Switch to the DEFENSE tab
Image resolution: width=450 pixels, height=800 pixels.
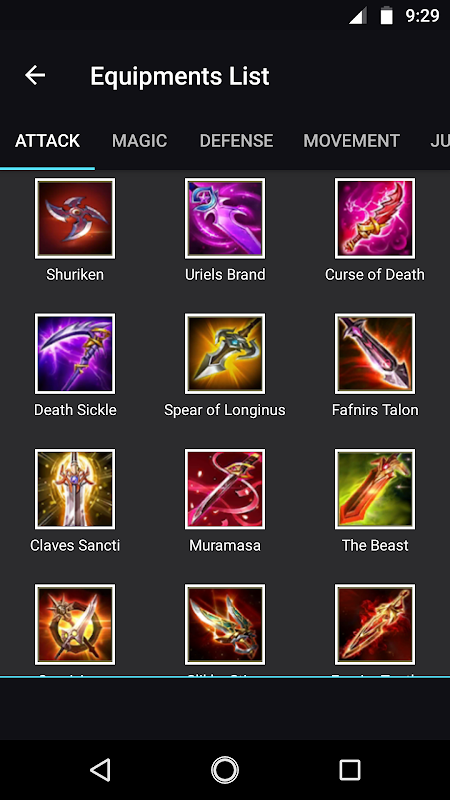[236, 141]
